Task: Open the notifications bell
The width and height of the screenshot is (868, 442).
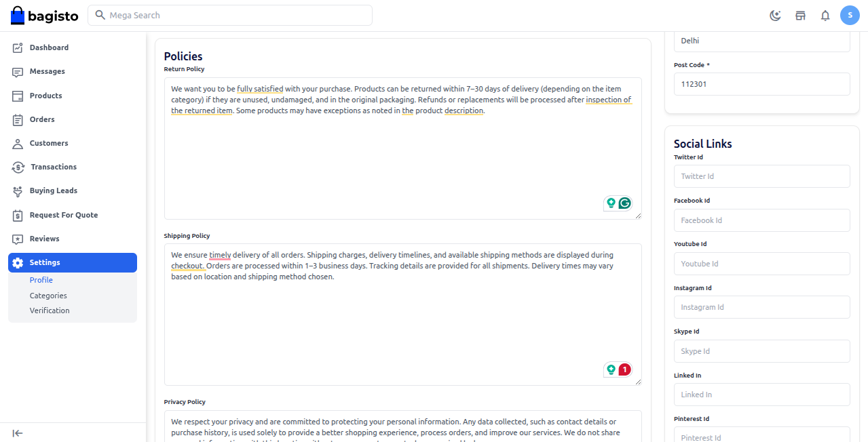Action: point(825,16)
